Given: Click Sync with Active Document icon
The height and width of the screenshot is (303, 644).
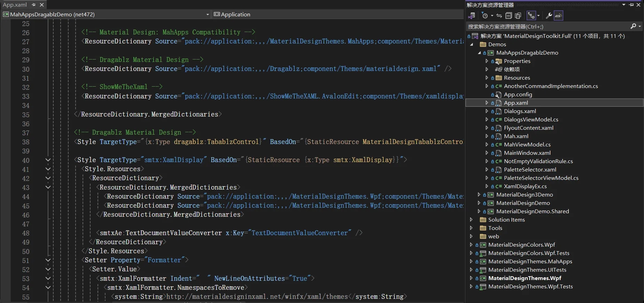Looking at the screenshot, I should [499, 16].
